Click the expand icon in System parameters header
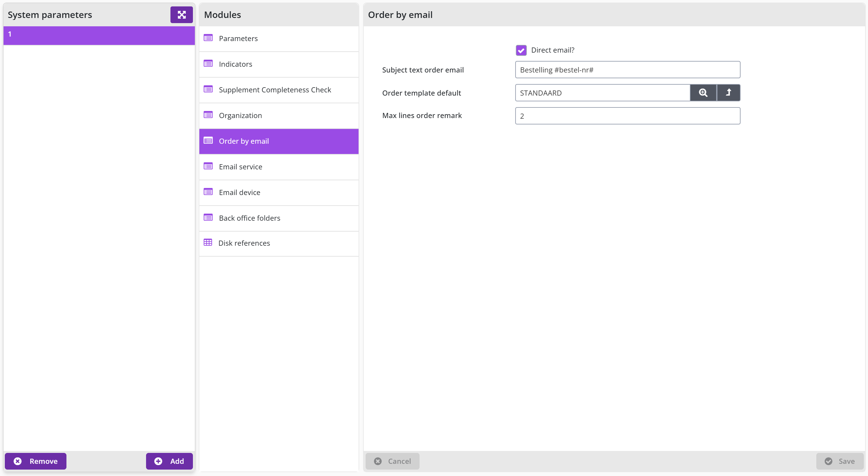868x476 pixels. pyautogui.click(x=181, y=15)
